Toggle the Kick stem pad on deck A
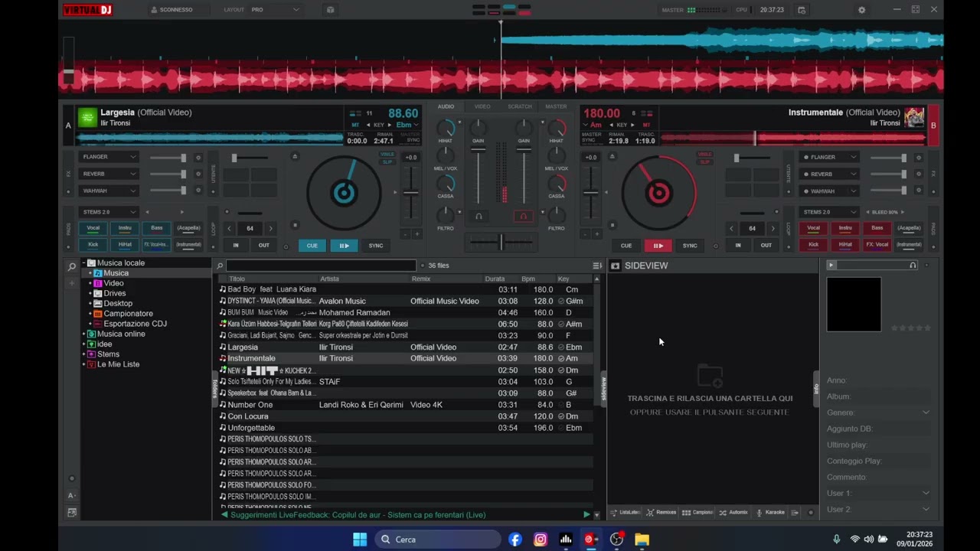Screen dimensions: 980x551 tap(93, 245)
